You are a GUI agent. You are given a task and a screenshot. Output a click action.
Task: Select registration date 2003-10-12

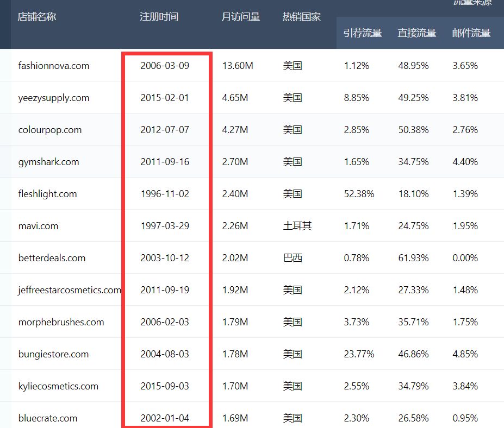[165, 258]
